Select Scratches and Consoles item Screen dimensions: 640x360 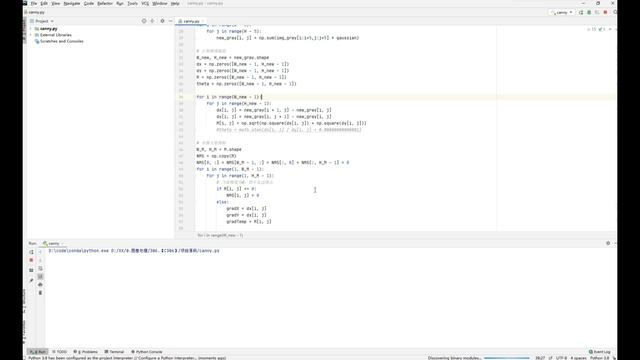61,41
